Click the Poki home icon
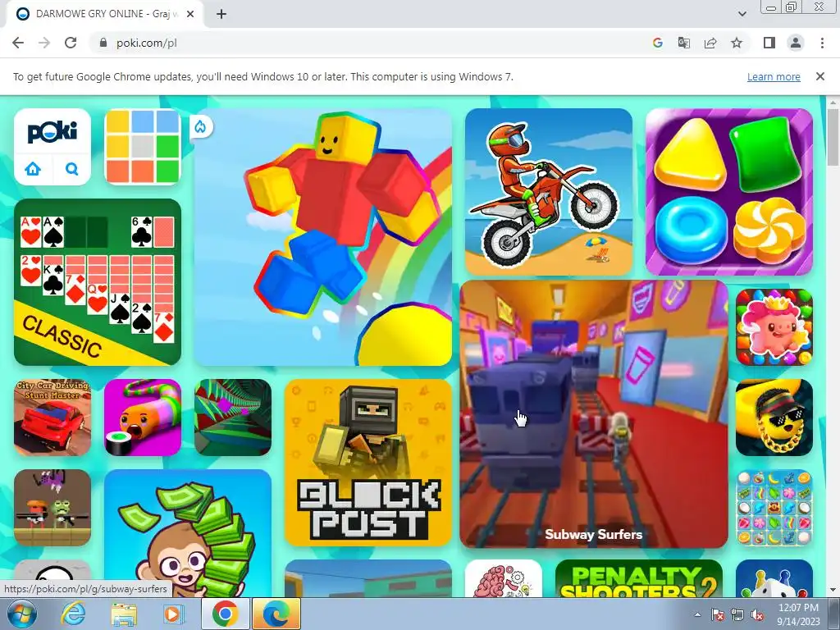Screen dimensions: 840x630 tap(33, 169)
